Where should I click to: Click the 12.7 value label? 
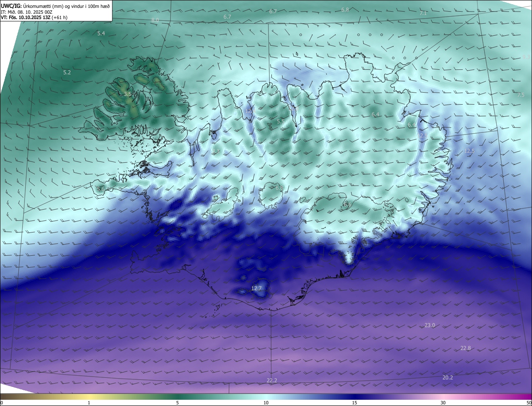(256, 288)
